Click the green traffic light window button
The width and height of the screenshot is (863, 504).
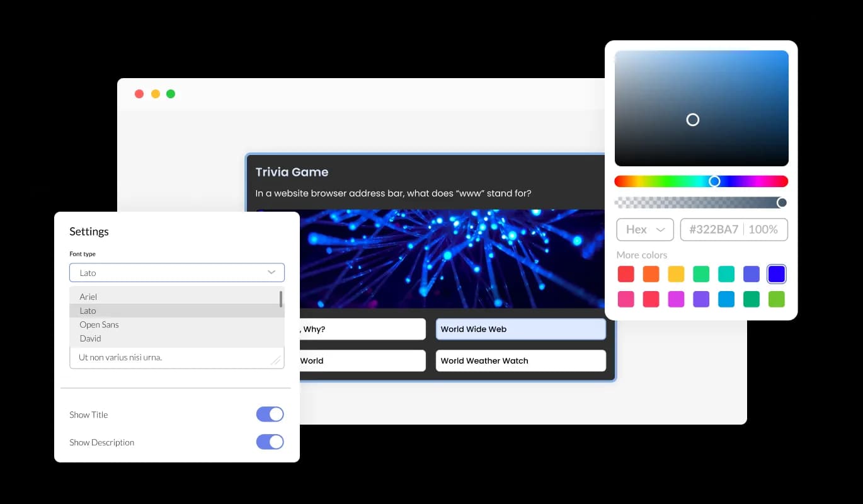170,93
